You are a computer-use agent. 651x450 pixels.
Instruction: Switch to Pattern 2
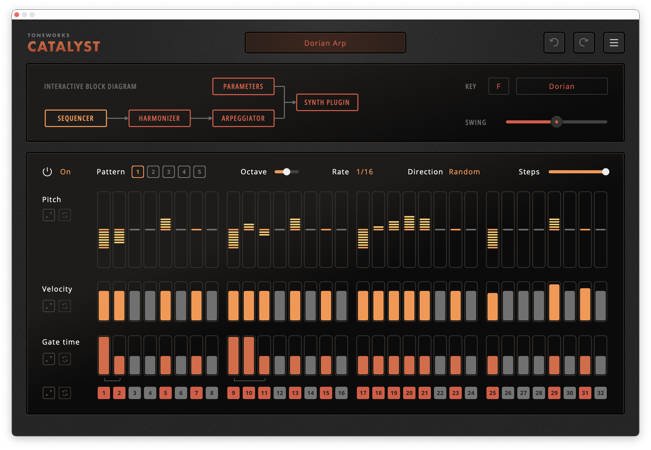tap(153, 172)
